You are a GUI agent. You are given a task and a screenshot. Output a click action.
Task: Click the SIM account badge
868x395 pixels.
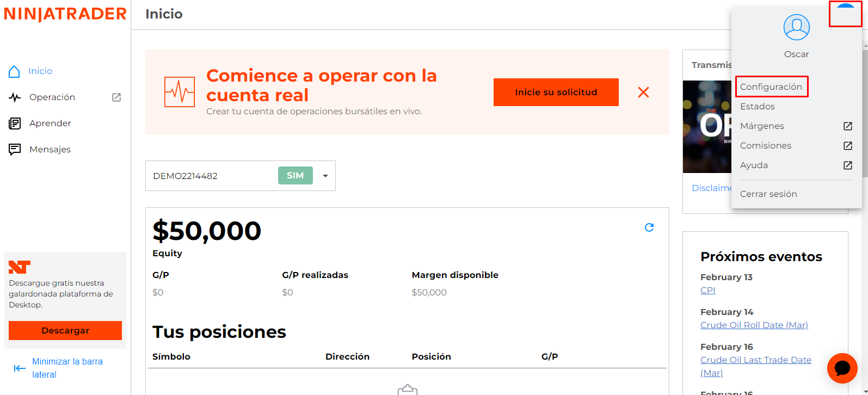(296, 176)
